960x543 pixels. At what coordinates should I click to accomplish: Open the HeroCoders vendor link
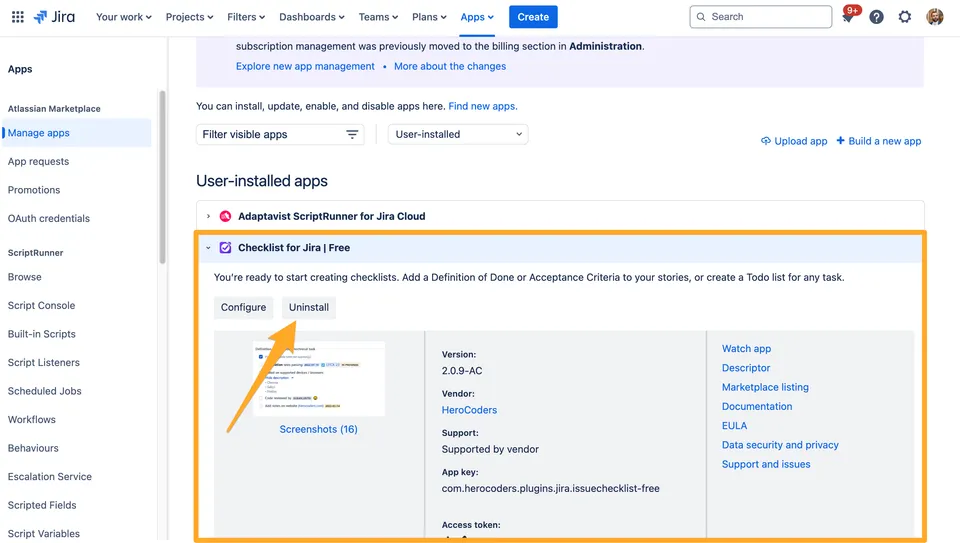[x=469, y=410]
